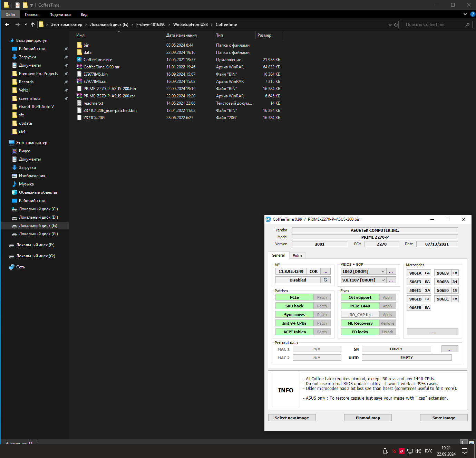This screenshot has width=476, height=458.
Task: Click the Properties checkmark icon in the Explorer title bar
Action: 18,5
